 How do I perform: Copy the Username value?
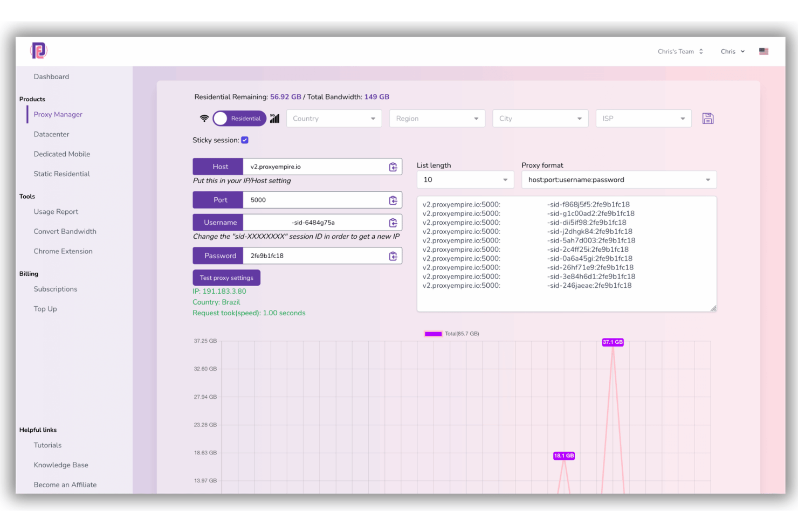(x=393, y=223)
